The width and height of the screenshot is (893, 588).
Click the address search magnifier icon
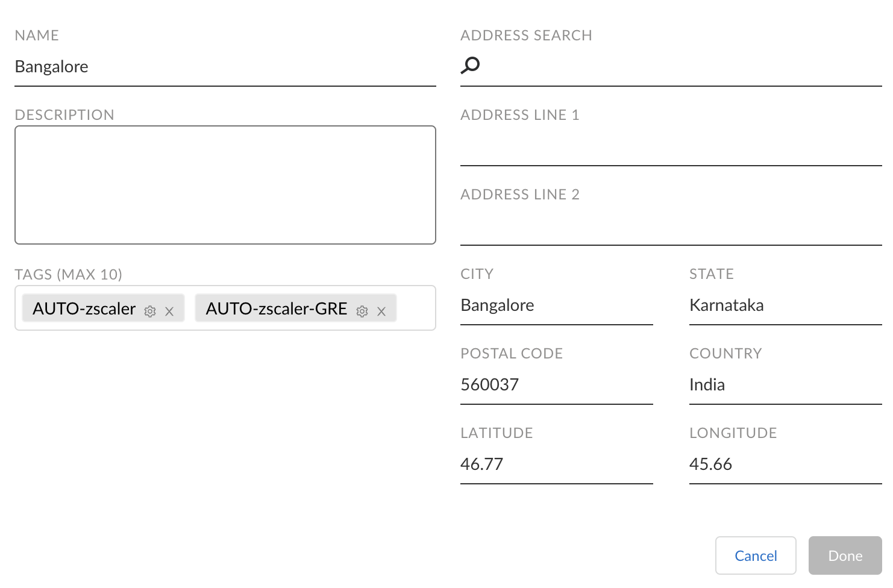click(x=470, y=64)
